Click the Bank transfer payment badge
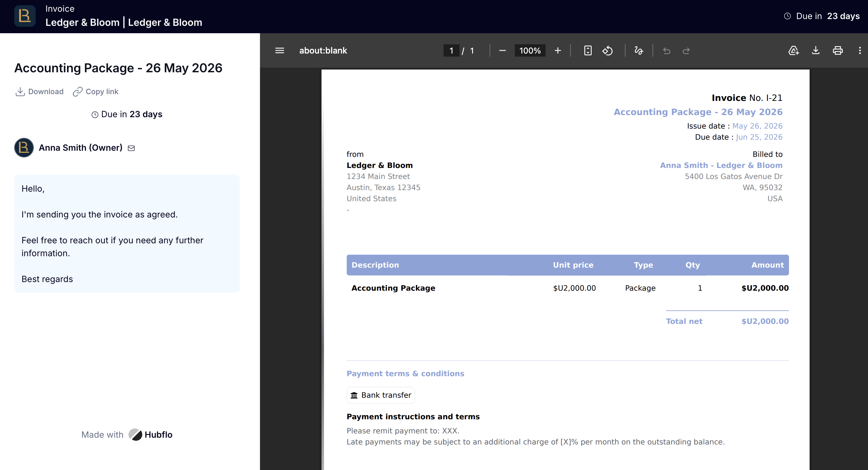The height and width of the screenshot is (470, 868). click(x=381, y=395)
